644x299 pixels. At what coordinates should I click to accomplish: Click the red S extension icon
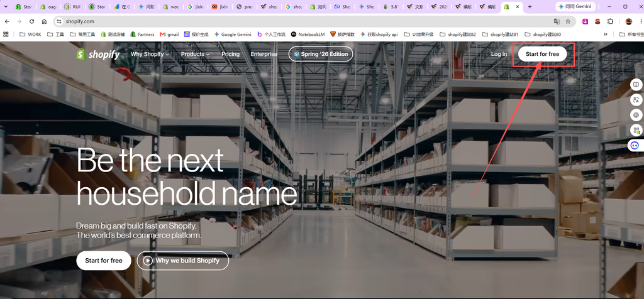(x=597, y=21)
